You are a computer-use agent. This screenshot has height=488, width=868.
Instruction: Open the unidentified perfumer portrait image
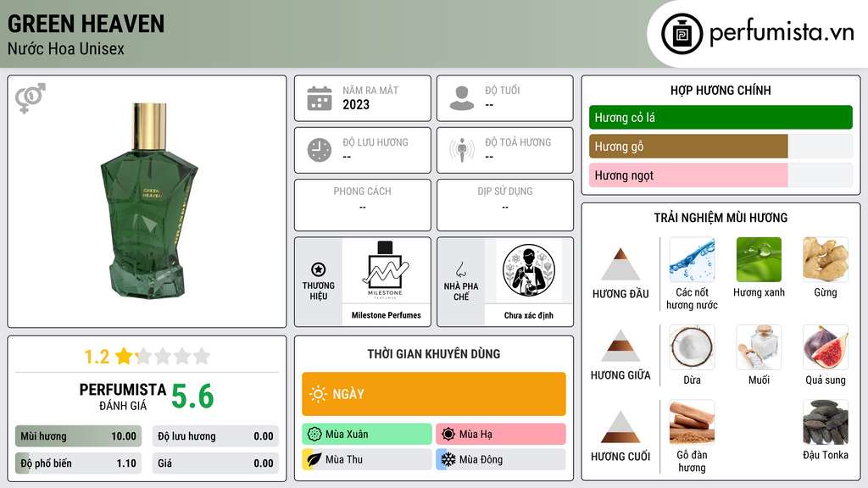pyautogui.click(x=529, y=270)
